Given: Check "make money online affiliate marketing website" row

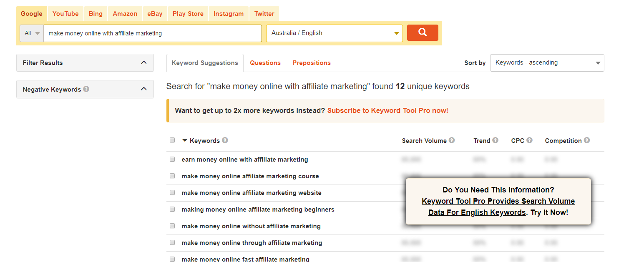Looking at the screenshot, I should (172, 192).
